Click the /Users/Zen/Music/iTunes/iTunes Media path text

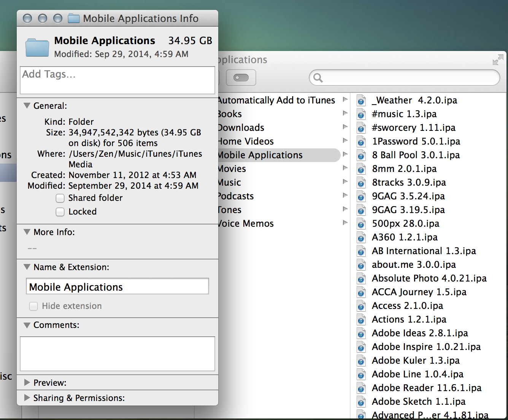point(135,159)
